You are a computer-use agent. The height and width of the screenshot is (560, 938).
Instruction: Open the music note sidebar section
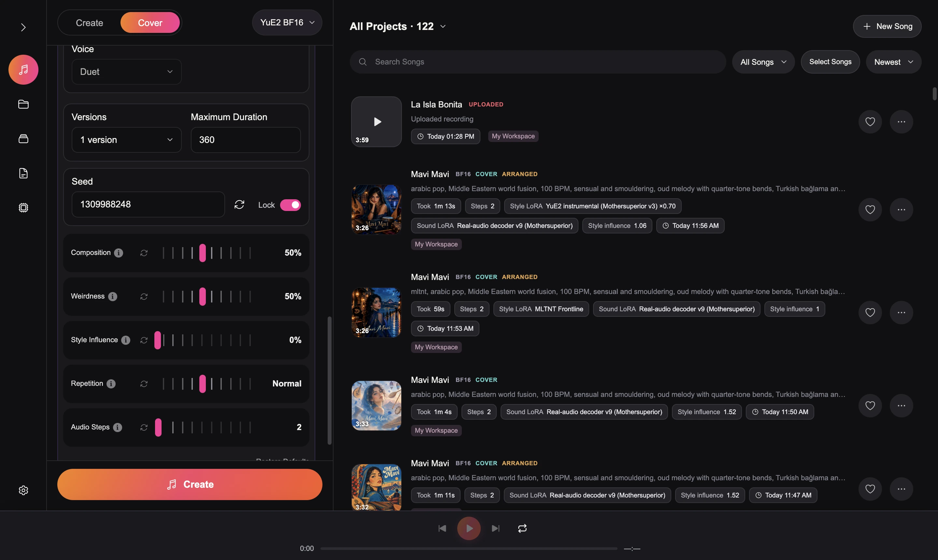[x=23, y=70]
